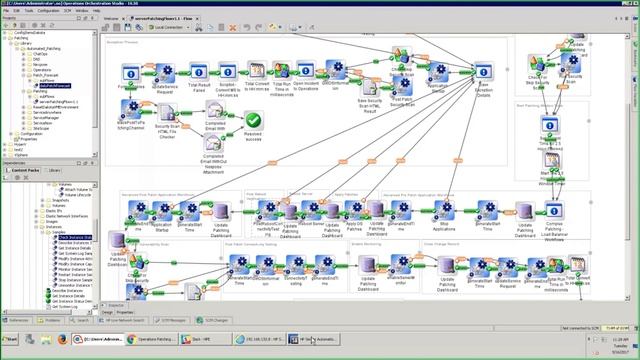Switch to Operations Patching Chrome taskbar window

coord(151,339)
